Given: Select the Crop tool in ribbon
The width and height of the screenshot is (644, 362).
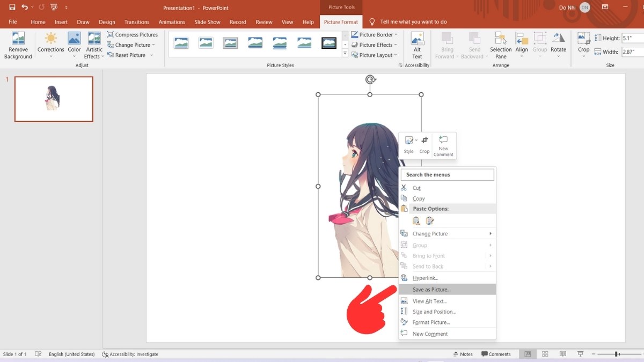Looking at the screenshot, I should pyautogui.click(x=583, y=46).
